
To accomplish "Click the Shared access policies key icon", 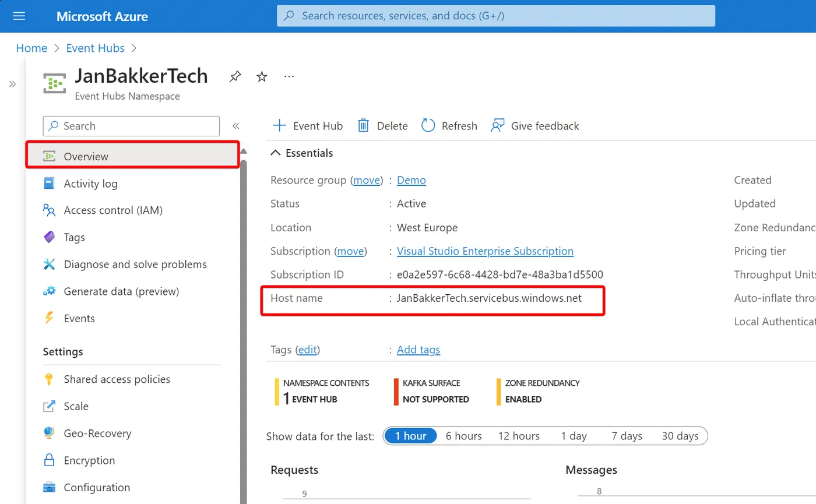I will pyautogui.click(x=49, y=379).
